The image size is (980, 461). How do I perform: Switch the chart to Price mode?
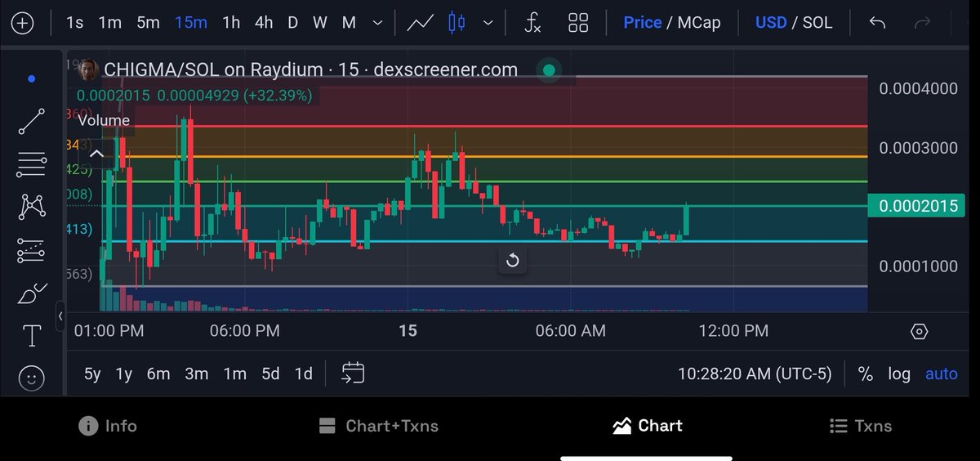point(643,23)
